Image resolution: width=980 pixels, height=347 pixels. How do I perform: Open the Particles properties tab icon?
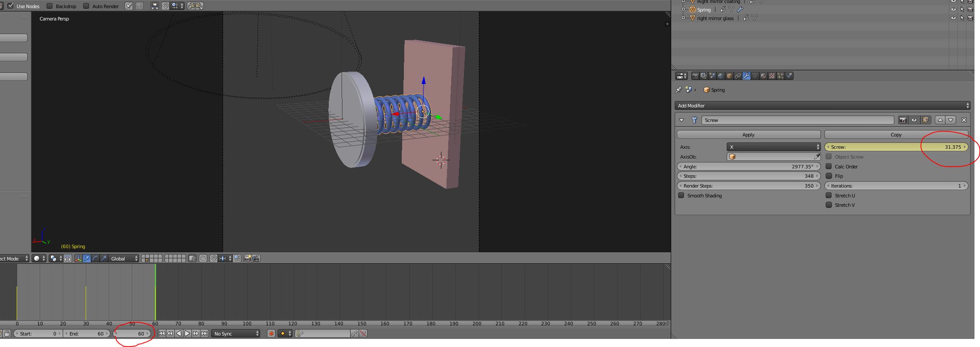[x=780, y=76]
